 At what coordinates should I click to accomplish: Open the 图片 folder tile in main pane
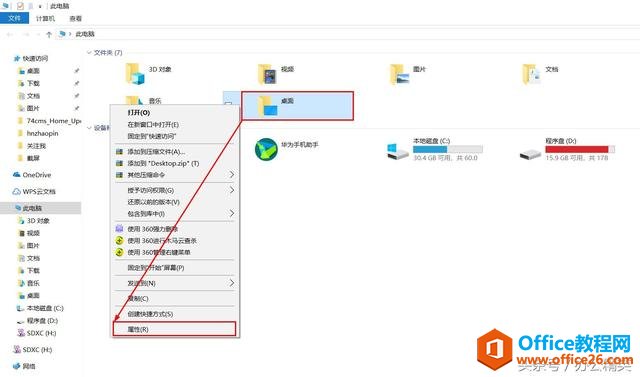point(408,74)
